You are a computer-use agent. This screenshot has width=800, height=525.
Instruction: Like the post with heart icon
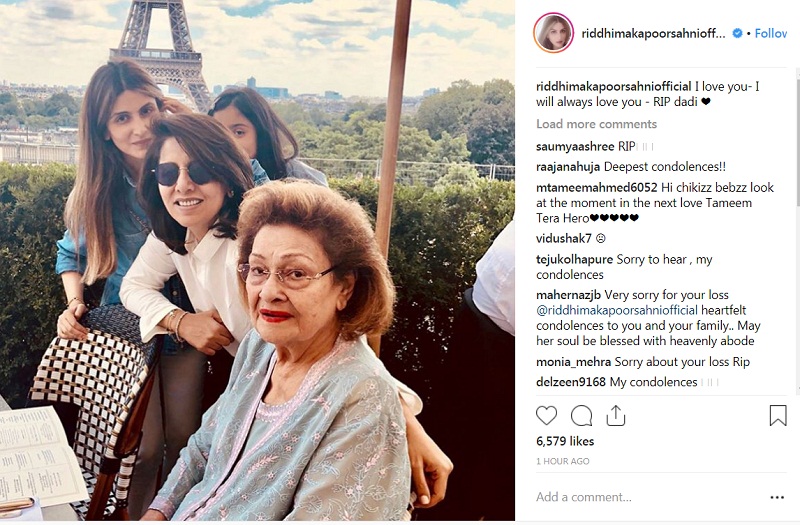pos(546,415)
